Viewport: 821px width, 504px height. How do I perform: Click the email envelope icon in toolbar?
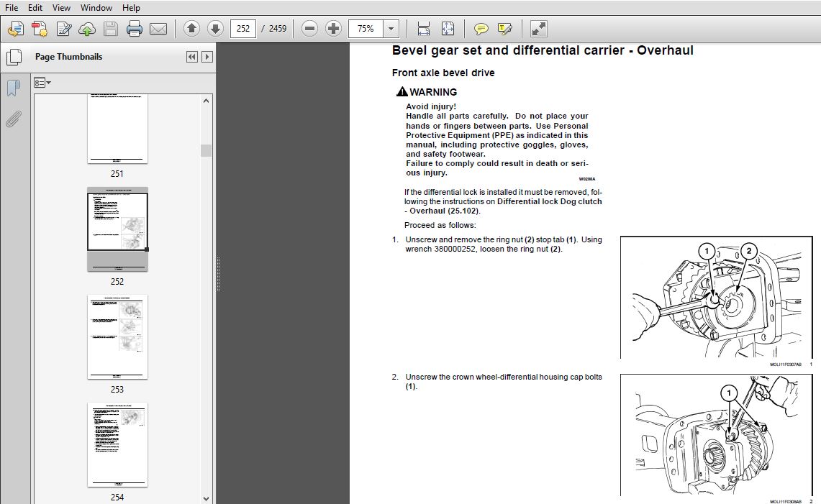click(x=158, y=29)
